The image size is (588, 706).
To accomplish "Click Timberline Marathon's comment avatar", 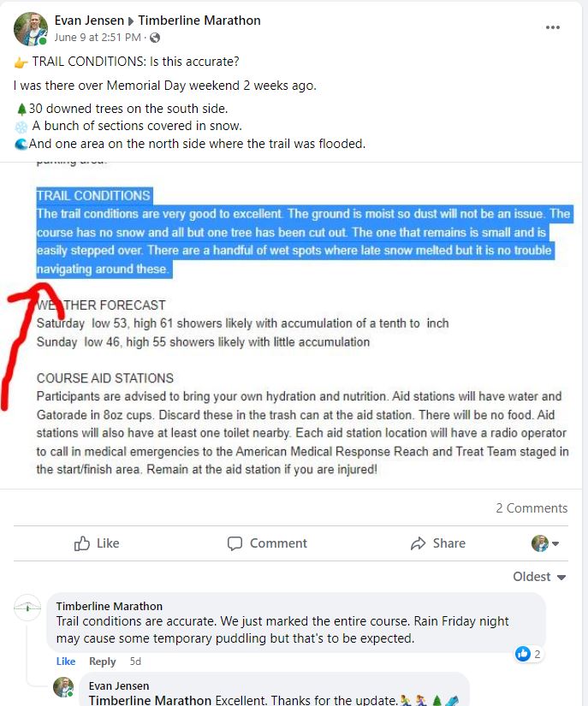I will tap(27, 607).
